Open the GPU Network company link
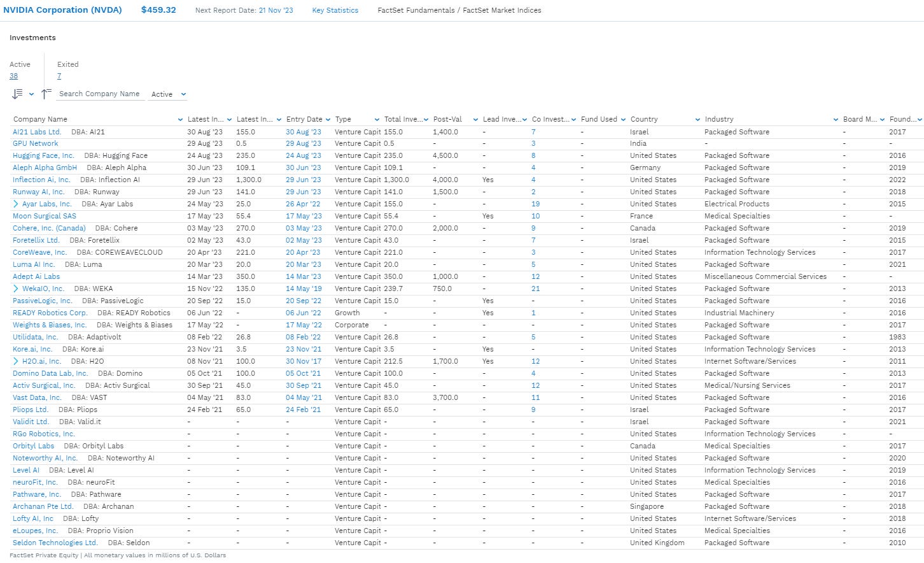924x563 pixels. tap(35, 143)
